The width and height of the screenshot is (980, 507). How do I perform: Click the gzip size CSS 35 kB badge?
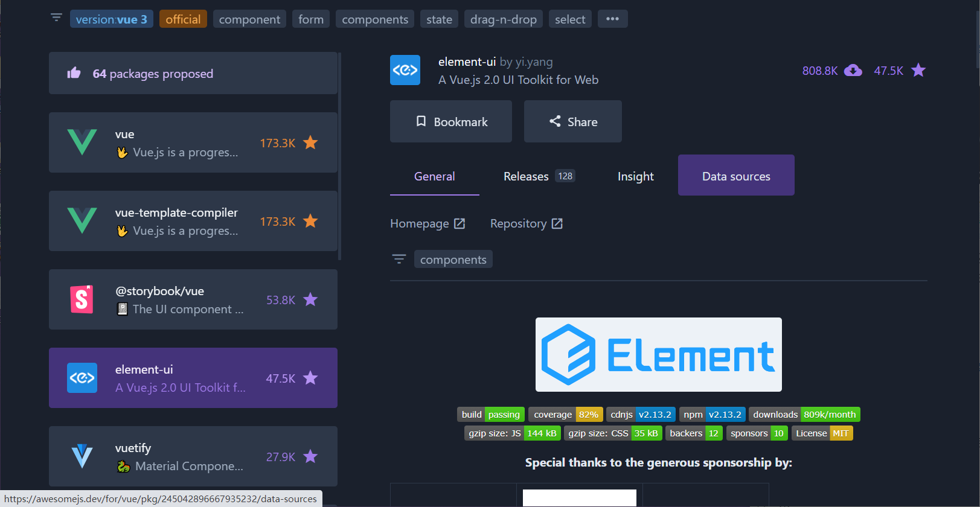point(613,433)
